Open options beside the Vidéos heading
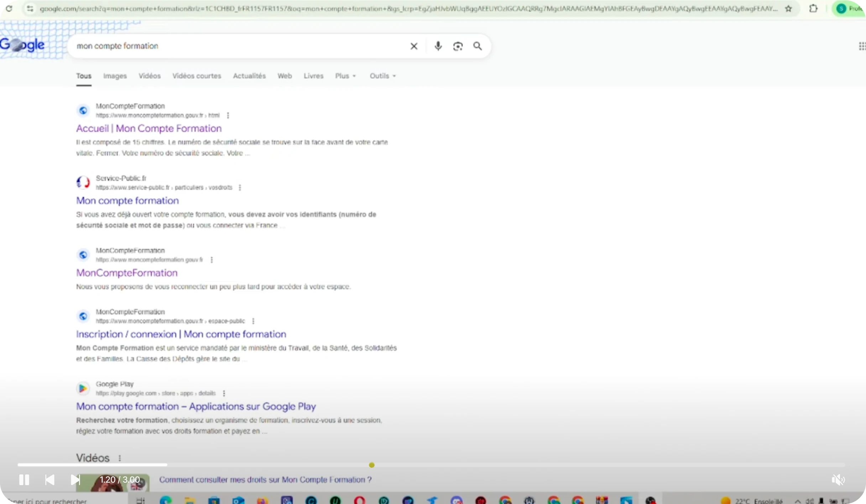 (120, 458)
